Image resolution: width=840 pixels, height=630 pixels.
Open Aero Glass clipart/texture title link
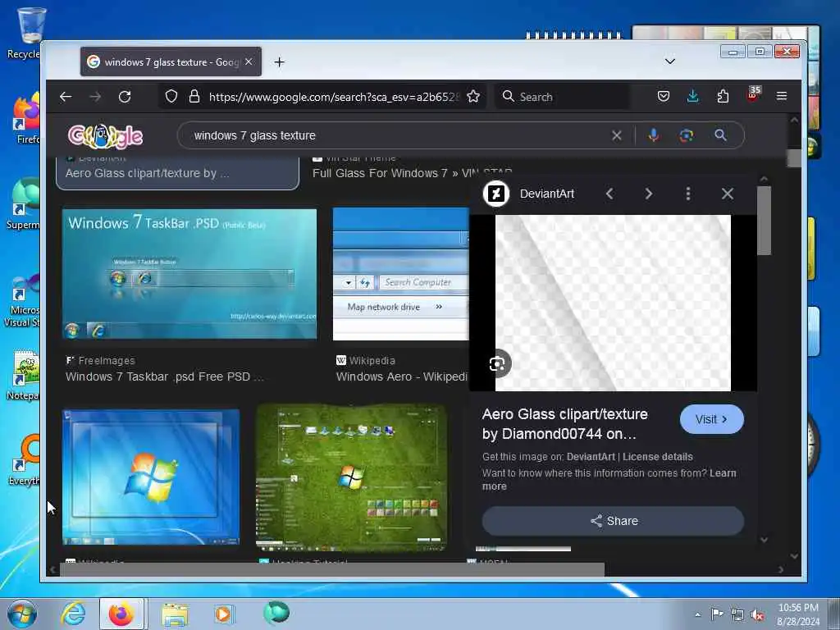point(564,424)
